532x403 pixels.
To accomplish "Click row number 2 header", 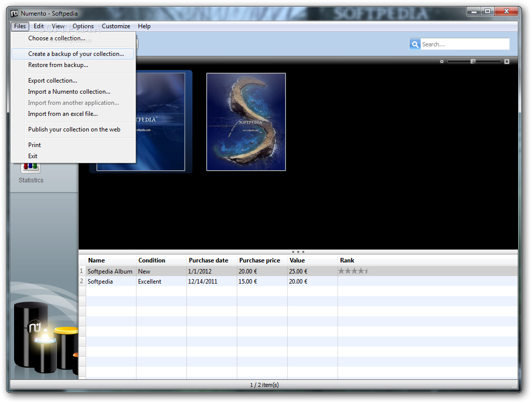I will pos(82,281).
